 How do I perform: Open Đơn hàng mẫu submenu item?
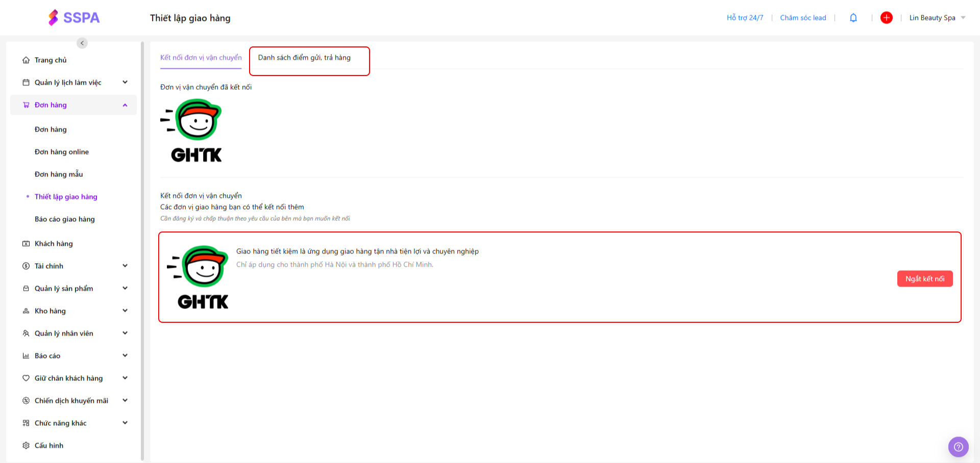click(x=59, y=174)
